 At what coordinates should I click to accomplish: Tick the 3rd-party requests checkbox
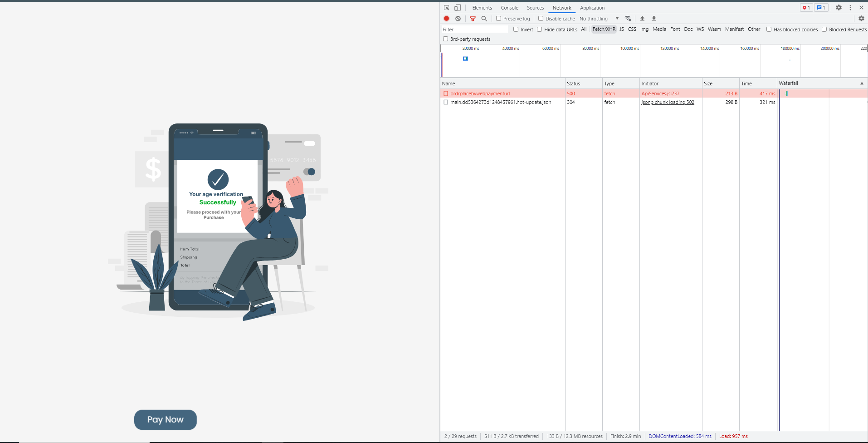(446, 39)
